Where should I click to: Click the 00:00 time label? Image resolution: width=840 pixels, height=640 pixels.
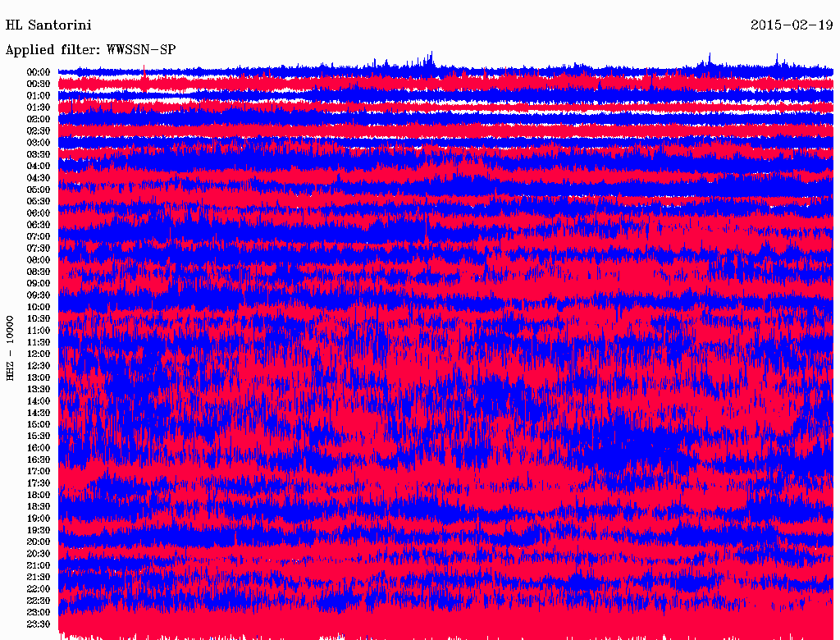click(x=38, y=72)
